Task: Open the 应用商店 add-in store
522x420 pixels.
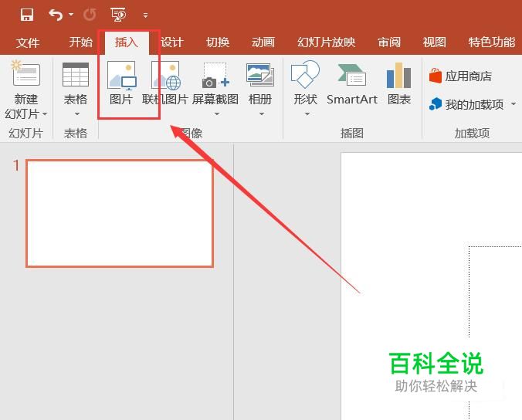Action: [460, 76]
